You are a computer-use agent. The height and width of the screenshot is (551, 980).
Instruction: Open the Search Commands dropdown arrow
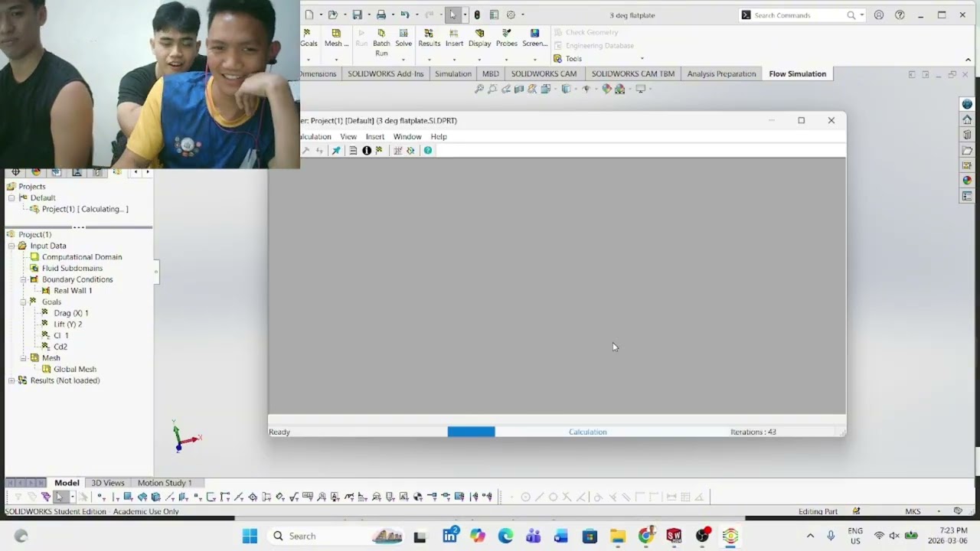[862, 15]
